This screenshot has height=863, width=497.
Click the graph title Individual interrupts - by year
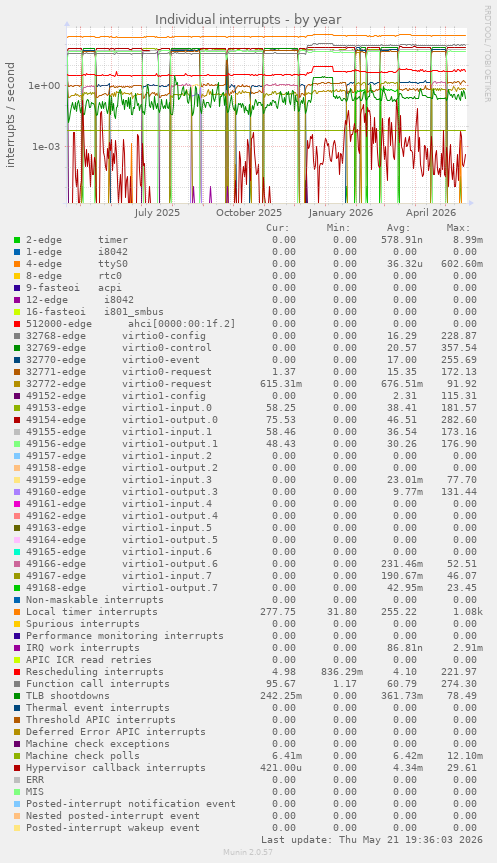click(248, 20)
